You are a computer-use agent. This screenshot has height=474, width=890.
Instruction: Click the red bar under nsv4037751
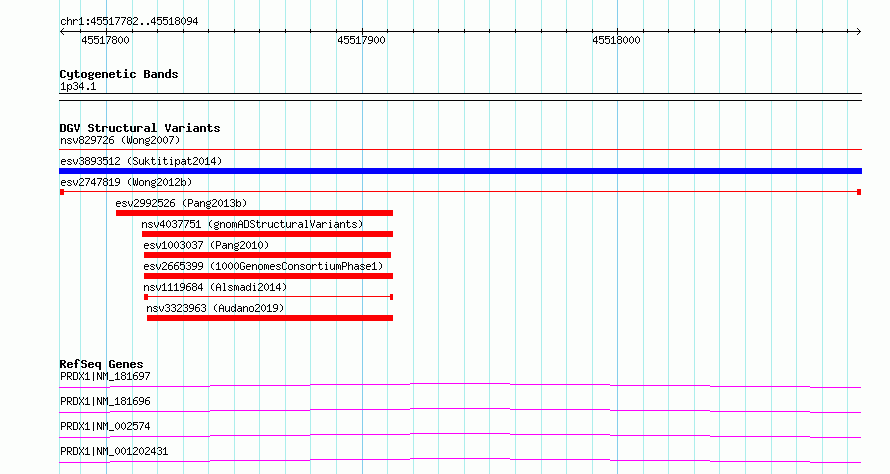pos(267,234)
